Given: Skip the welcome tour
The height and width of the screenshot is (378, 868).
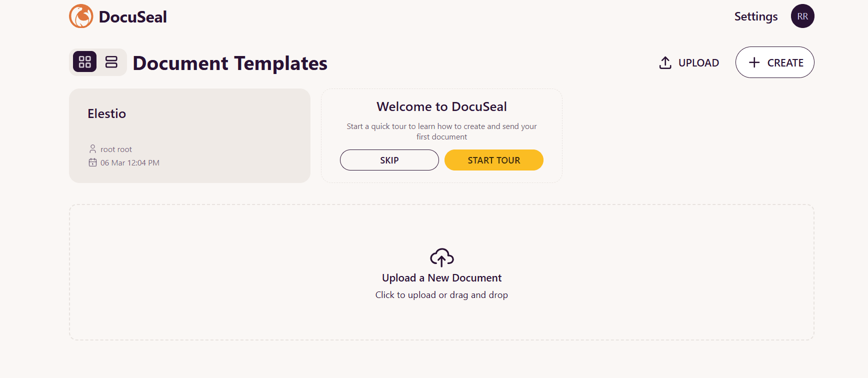Looking at the screenshot, I should click(x=389, y=160).
